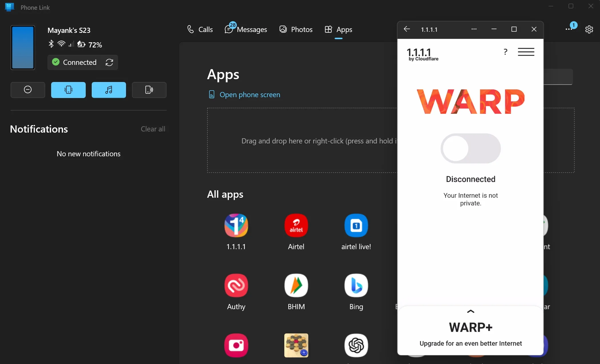Screen dimensions: 600x364
Task: Click the Authy app icon
Action: coord(236,285)
